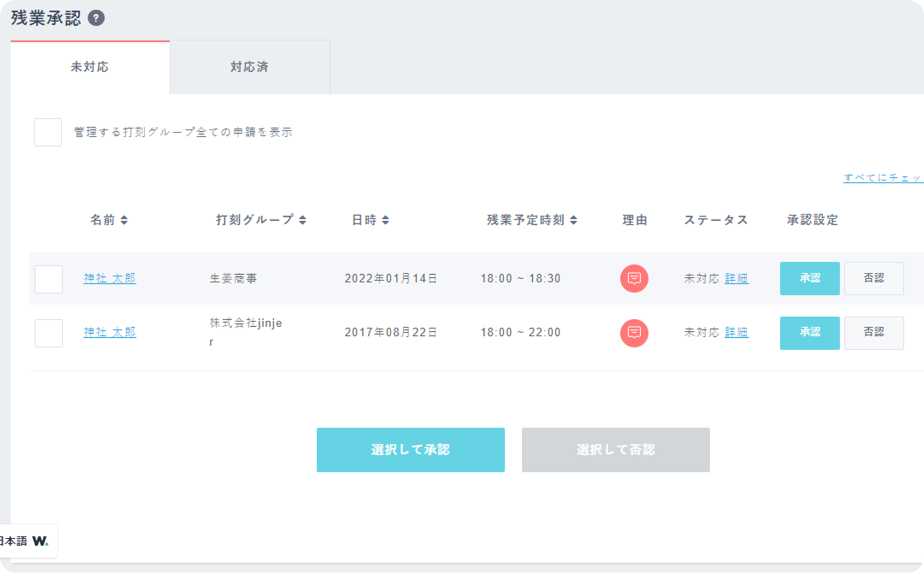Image resolution: width=924 pixels, height=573 pixels.
Task: Sort by 残業予定時刻 column arrows
Action: pyautogui.click(x=573, y=220)
